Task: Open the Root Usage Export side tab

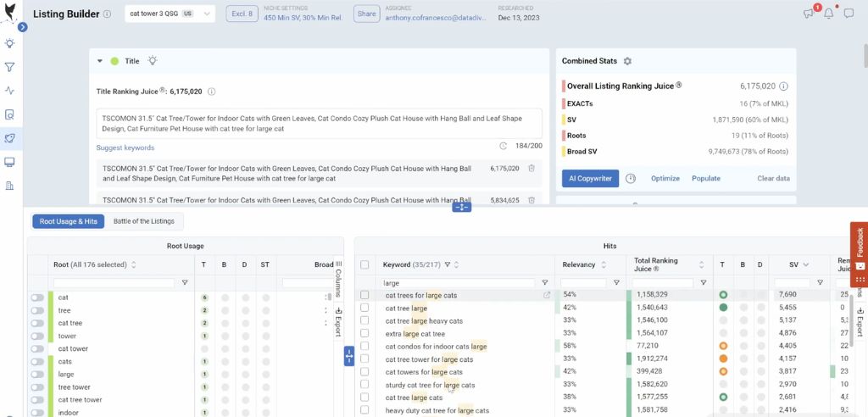Action: (339, 322)
